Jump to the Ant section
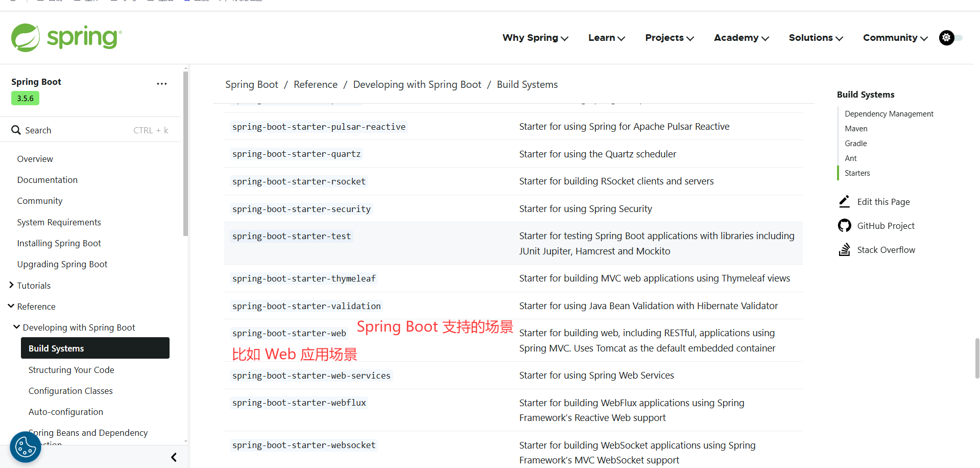This screenshot has width=980, height=468. [851, 158]
